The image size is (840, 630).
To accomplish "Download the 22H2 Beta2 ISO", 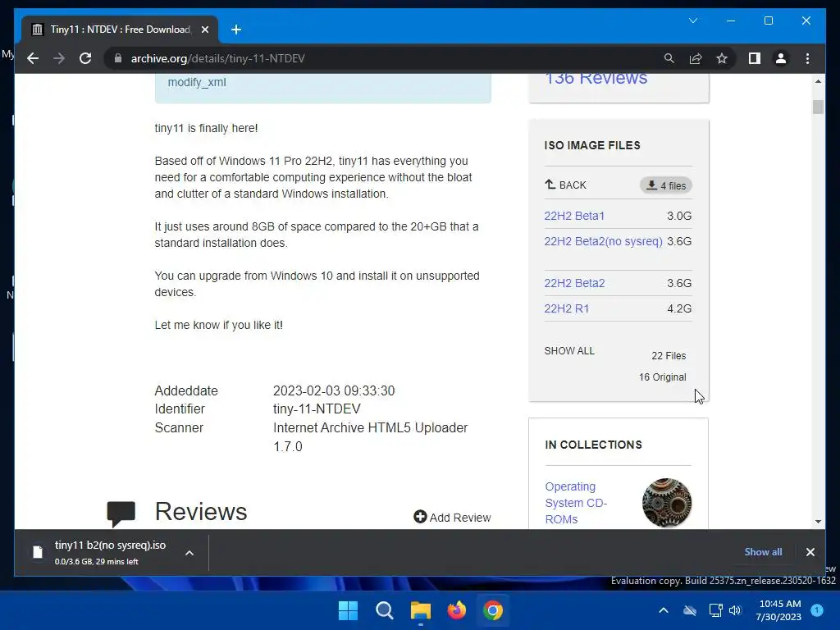I will (574, 283).
